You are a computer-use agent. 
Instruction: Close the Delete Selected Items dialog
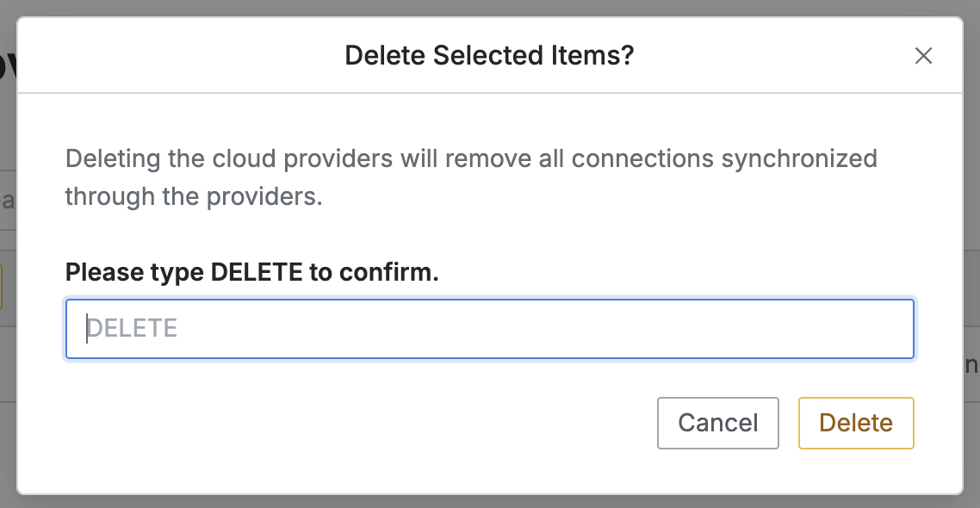point(923,56)
